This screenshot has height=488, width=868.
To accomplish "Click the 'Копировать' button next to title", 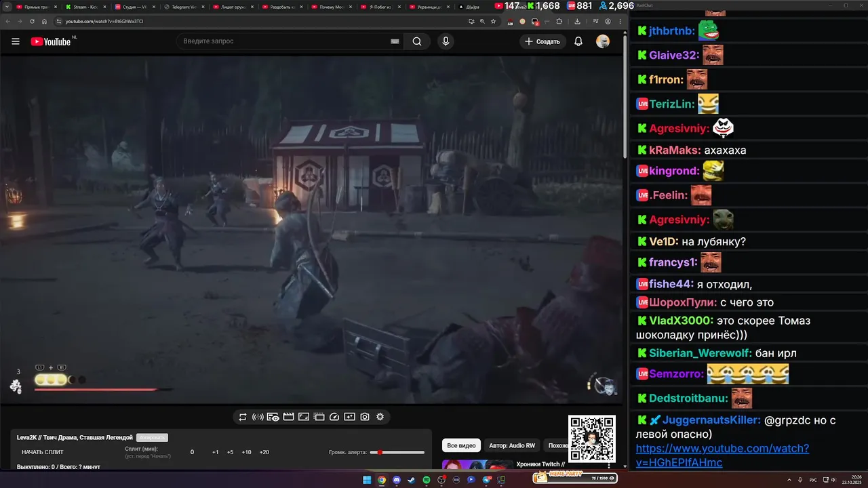I will tap(152, 438).
